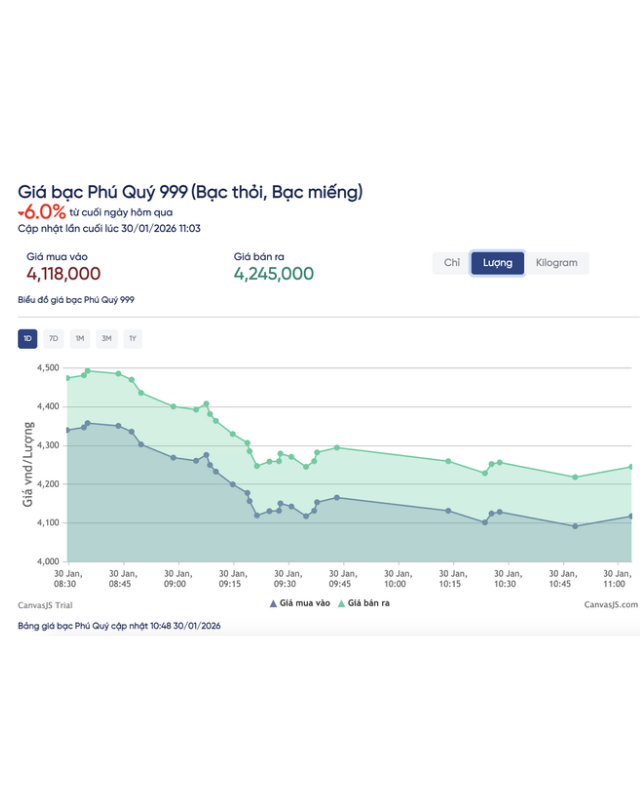Click the lowest Giá mua vào point near 10:45
The height and width of the screenshot is (800, 640).
[x=575, y=526]
